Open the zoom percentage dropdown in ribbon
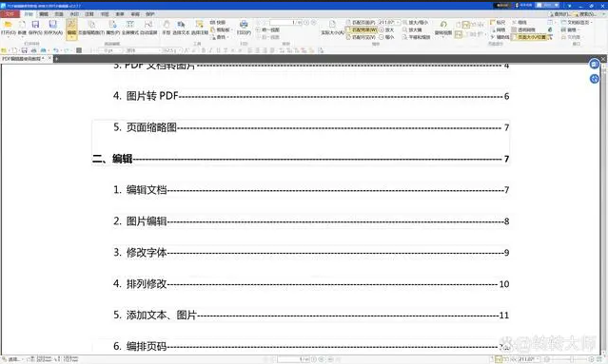Viewport: 608px width, 364px height. click(x=399, y=23)
